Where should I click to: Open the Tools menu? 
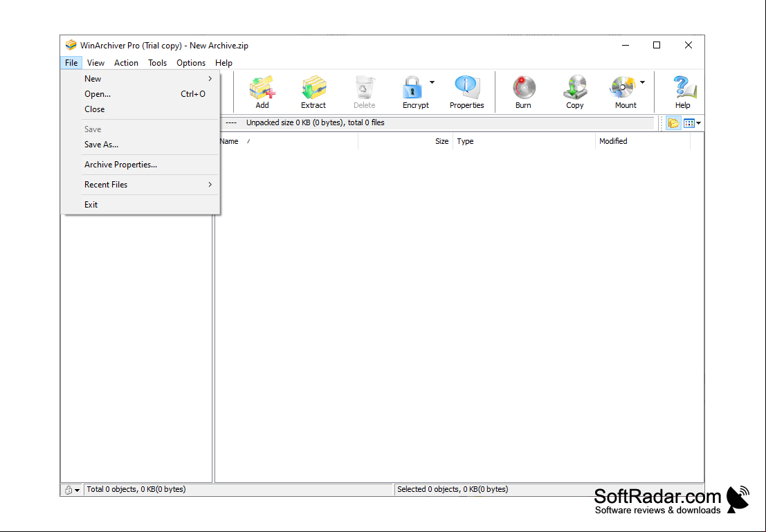[157, 62]
